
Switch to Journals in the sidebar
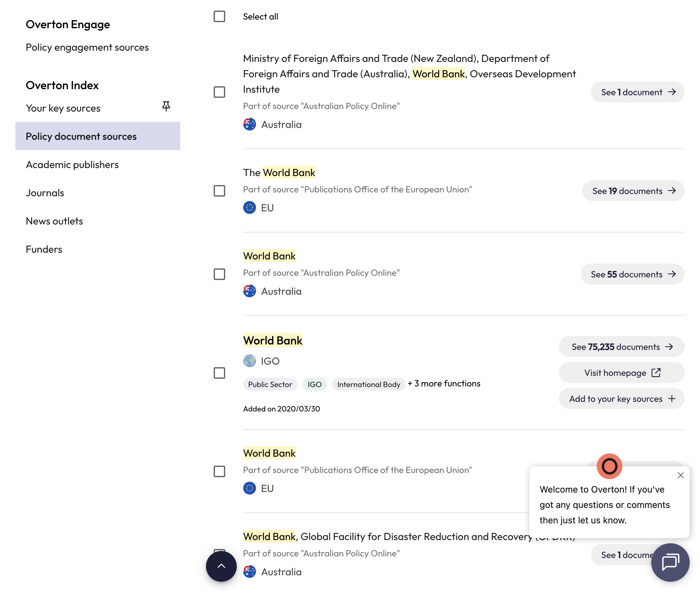tap(45, 193)
